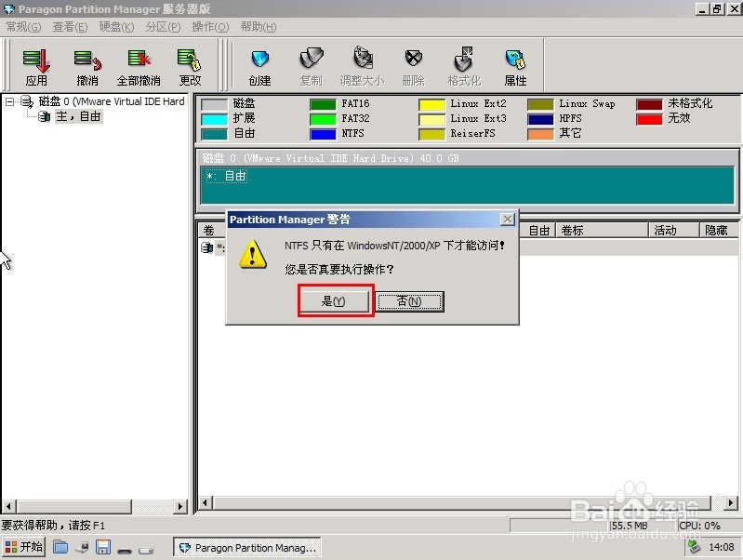This screenshot has height=560, width=743.
Task: Open the 硬盘(K) menu
Action: 116,27
